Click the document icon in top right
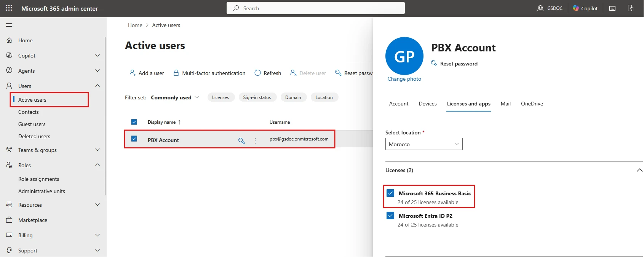The height and width of the screenshot is (257, 644). point(631,8)
